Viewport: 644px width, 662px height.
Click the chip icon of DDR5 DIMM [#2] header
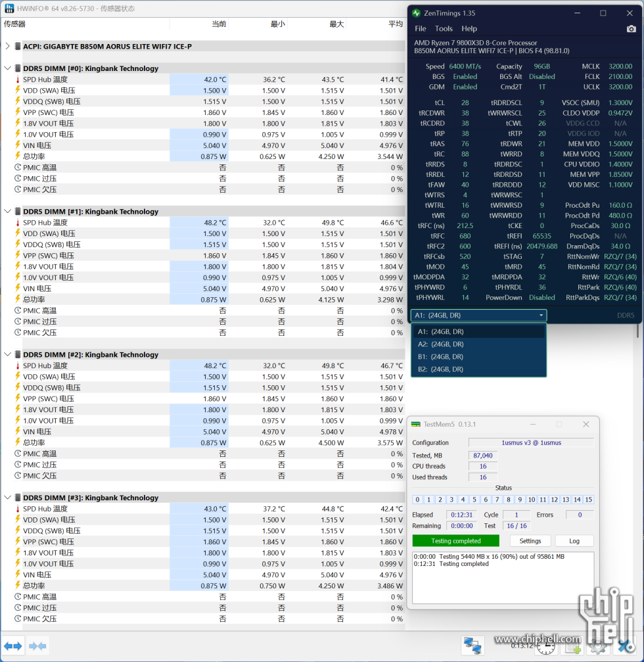click(18, 354)
